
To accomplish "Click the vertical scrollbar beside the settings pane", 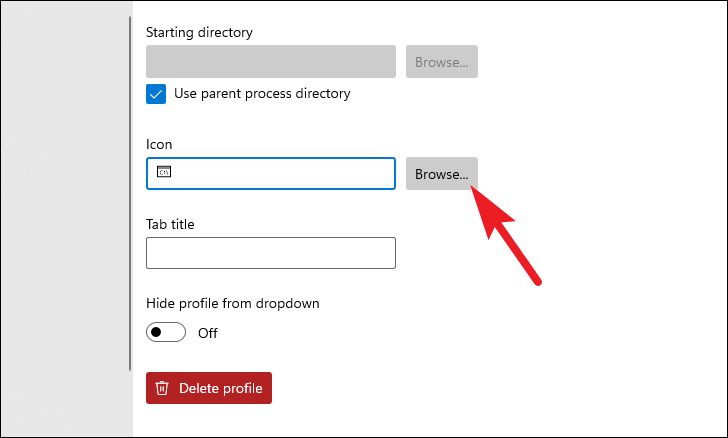I will point(130,194).
